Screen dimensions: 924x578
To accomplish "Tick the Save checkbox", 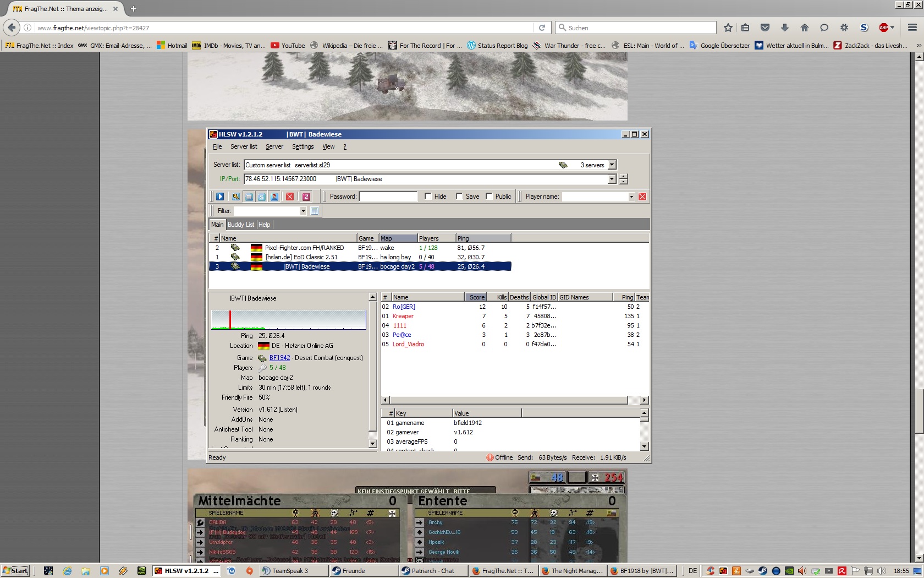I will 459,197.
